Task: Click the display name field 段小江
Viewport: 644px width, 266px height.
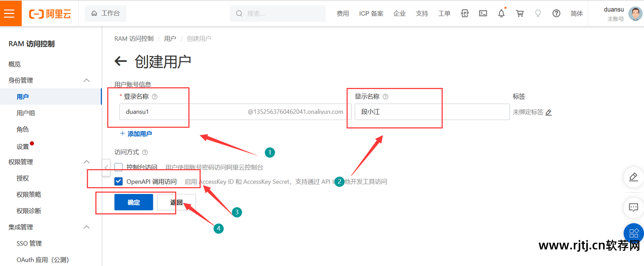Action: coord(432,112)
